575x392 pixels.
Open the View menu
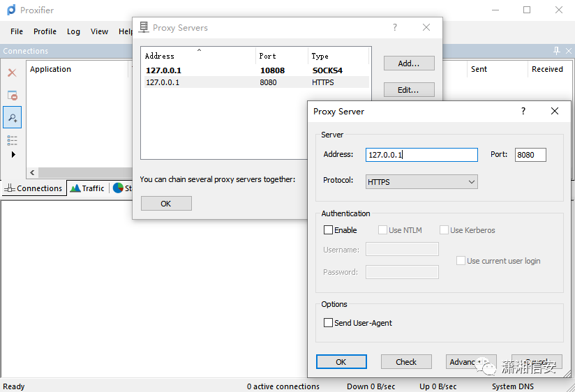coord(99,31)
